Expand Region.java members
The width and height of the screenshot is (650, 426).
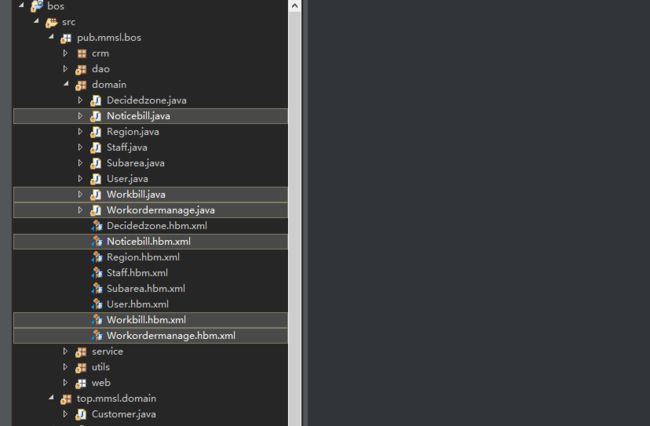click(x=80, y=131)
